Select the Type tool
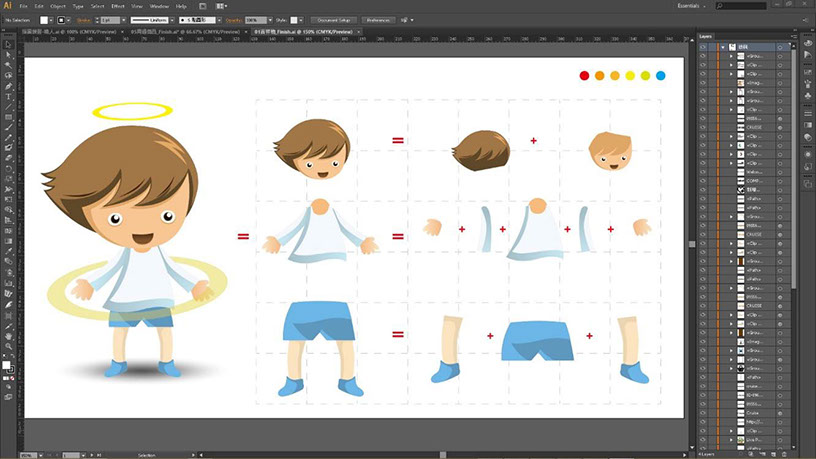 (8, 97)
